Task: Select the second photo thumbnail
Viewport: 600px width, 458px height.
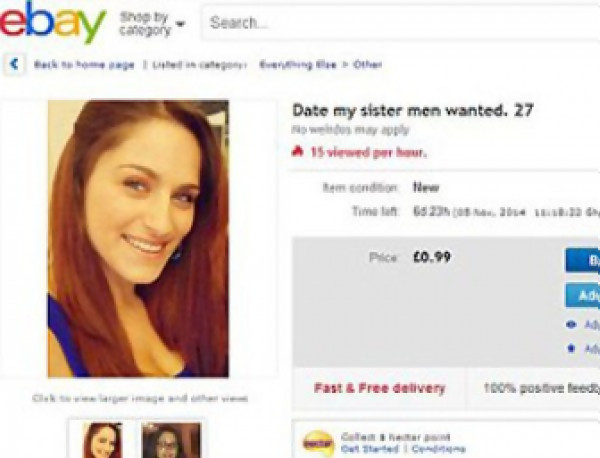Action: [171, 440]
